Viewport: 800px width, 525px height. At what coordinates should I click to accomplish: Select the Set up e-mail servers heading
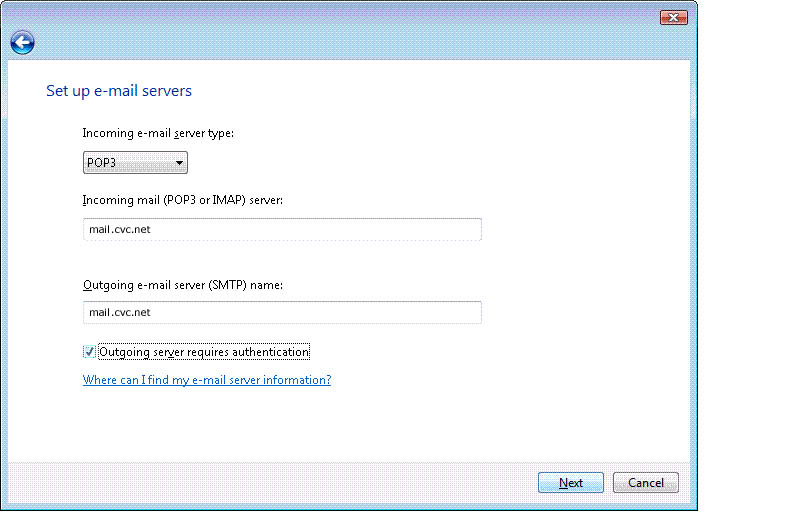(119, 91)
